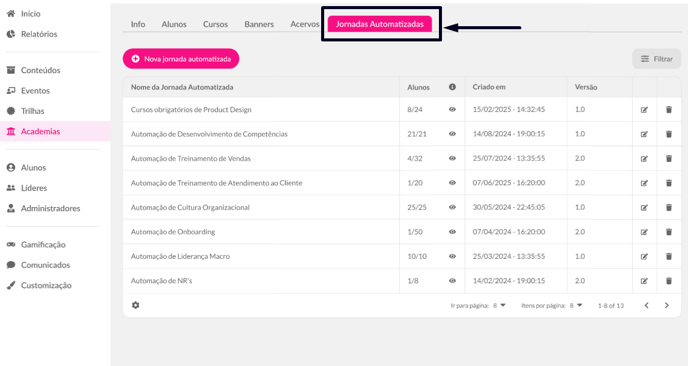This screenshot has width=688, height=366.
Task: View students of Treinamento de Atendimento ao Cliente
Action: click(452, 183)
